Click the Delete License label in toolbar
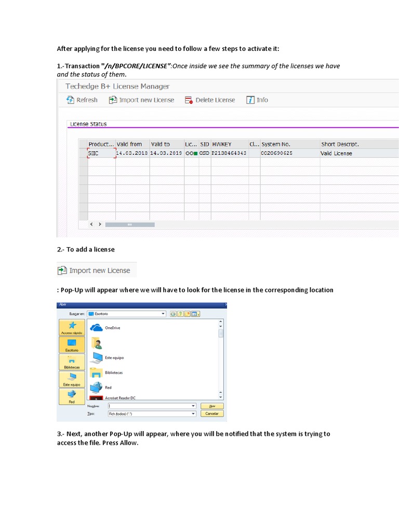Viewport: 399px width, 532px height. pos(215,100)
